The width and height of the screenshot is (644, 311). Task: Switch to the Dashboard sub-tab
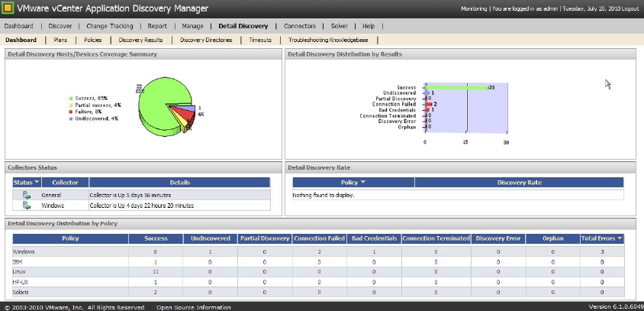click(x=21, y=40)
